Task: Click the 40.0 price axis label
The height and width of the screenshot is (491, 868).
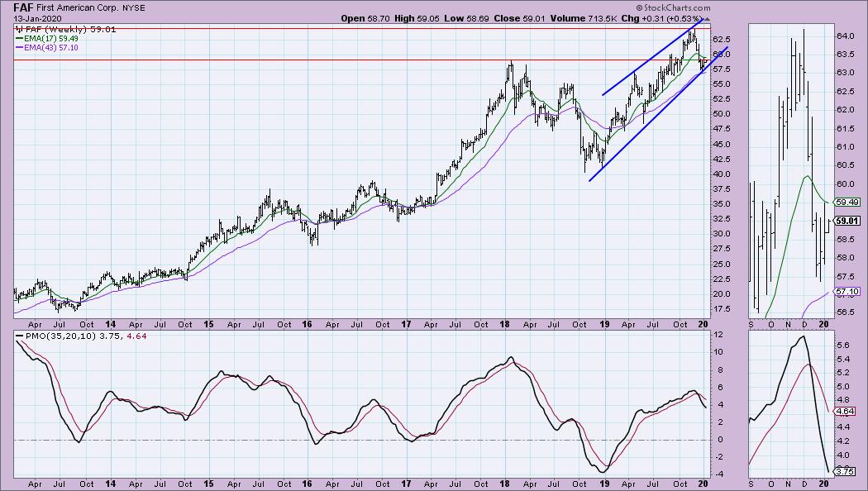Action: coord(721,174)
